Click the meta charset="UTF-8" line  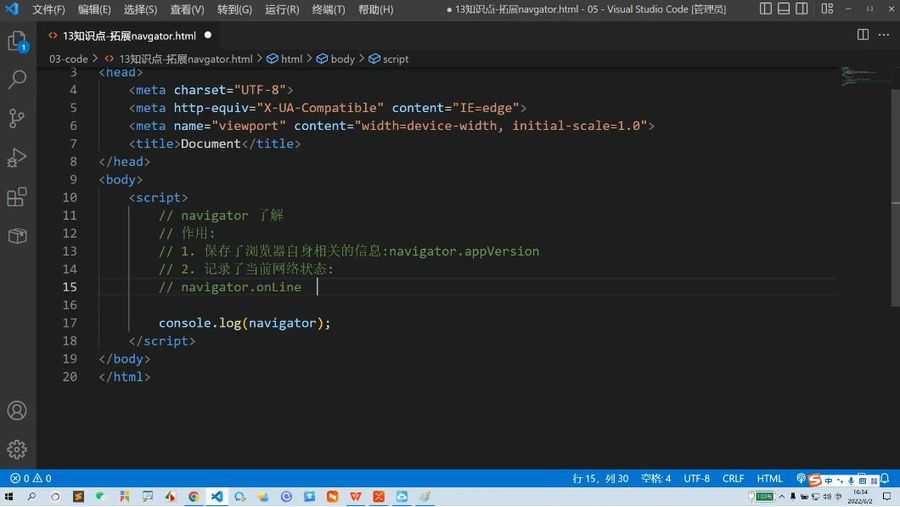[211, 90]
